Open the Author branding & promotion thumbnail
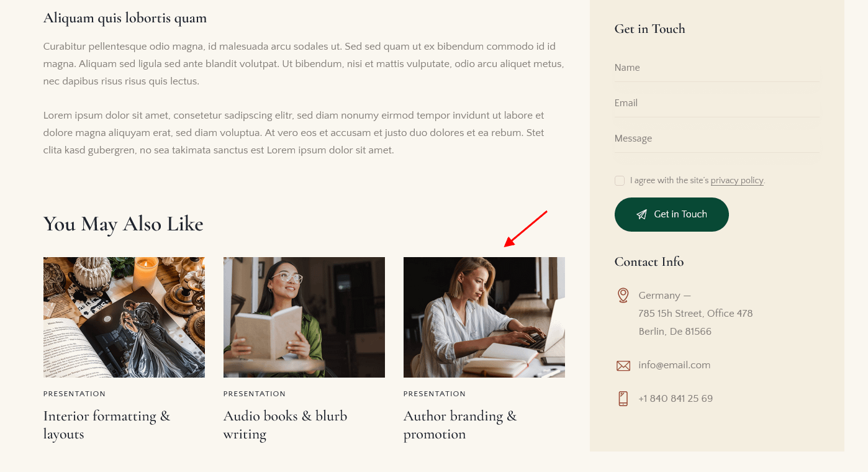868x472 pixels. click(x=484, y=317)
